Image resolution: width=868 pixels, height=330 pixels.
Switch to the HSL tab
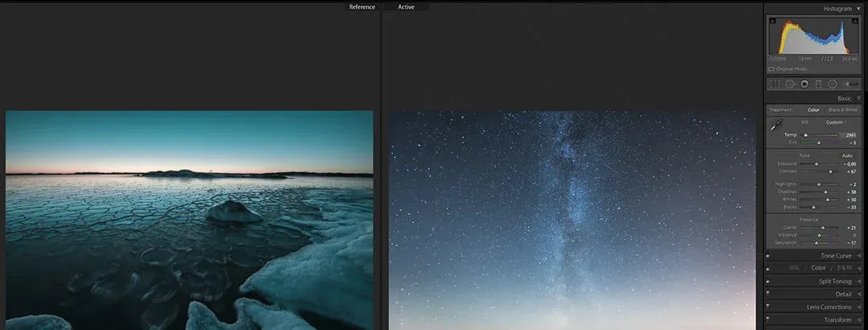click(x=795, y=268)
